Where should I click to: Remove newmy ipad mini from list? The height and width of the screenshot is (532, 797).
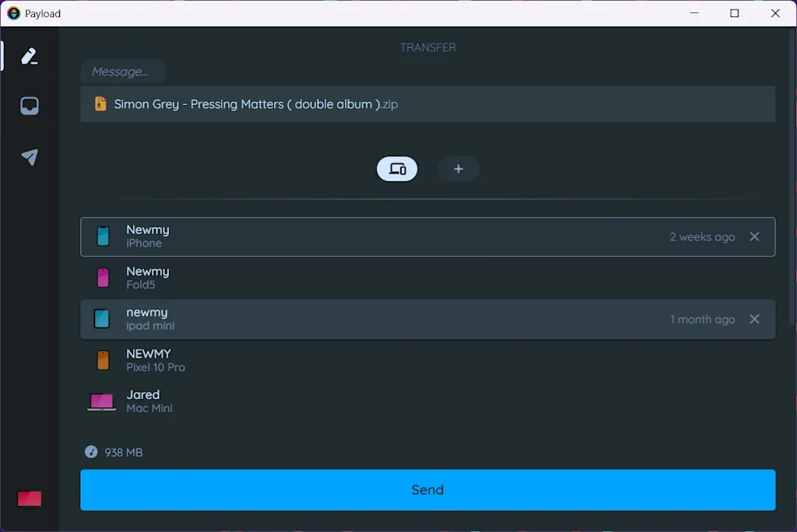[x=754, y=319]
